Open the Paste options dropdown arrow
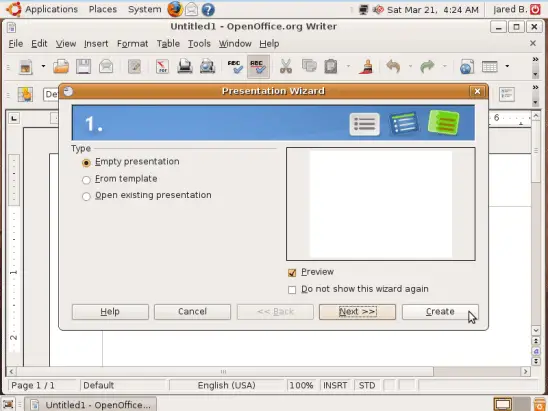Screen dimensions: 548x411 point(348,66)
